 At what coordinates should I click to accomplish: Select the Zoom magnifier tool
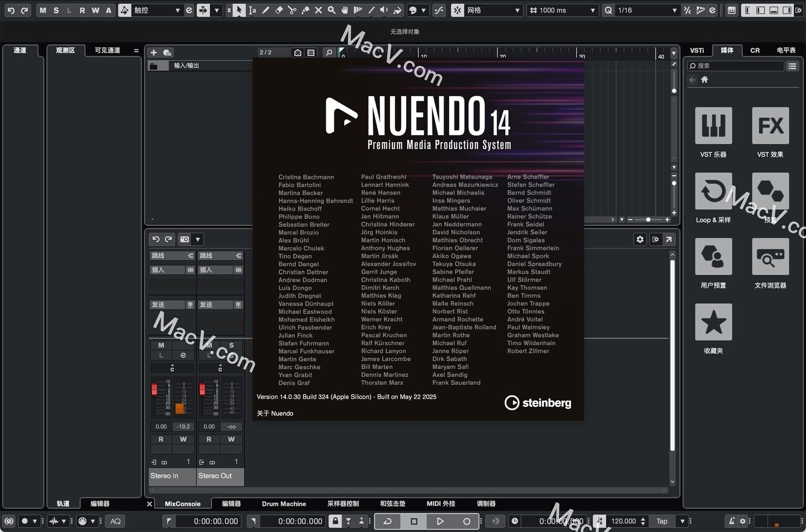point(331,10)
